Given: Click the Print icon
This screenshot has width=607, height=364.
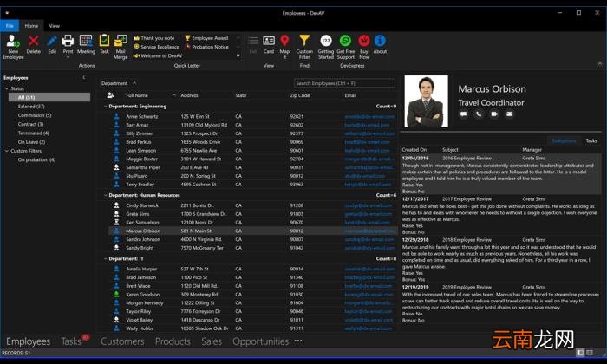Looking at the screenshot, I should pos(68,41).
